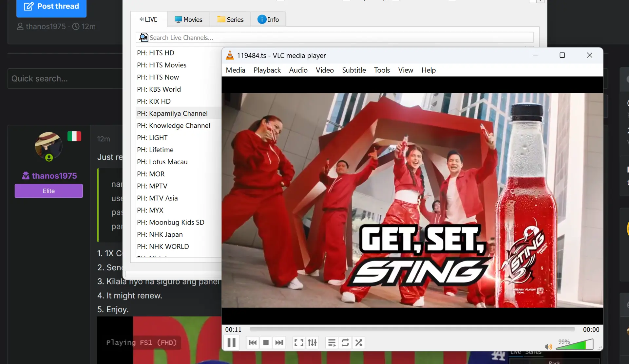This screenshot has width=629, height=364.
Task: Toggle VLC loop mode
Action: pos(345,343)
